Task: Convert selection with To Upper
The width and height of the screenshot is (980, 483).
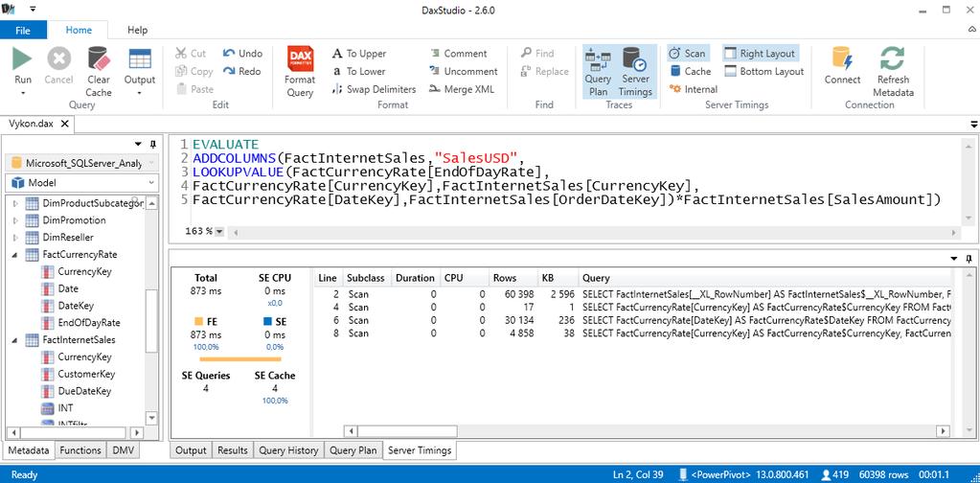Action: pos(358,54)
